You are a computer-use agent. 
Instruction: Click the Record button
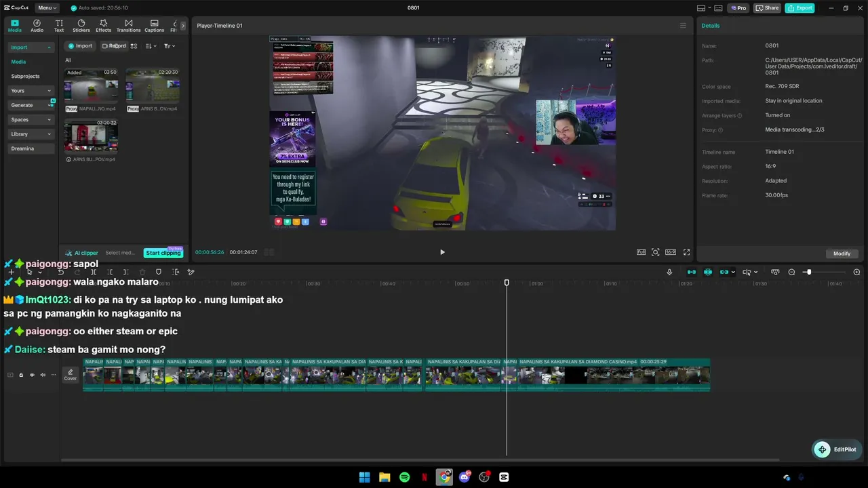point(114,46)
